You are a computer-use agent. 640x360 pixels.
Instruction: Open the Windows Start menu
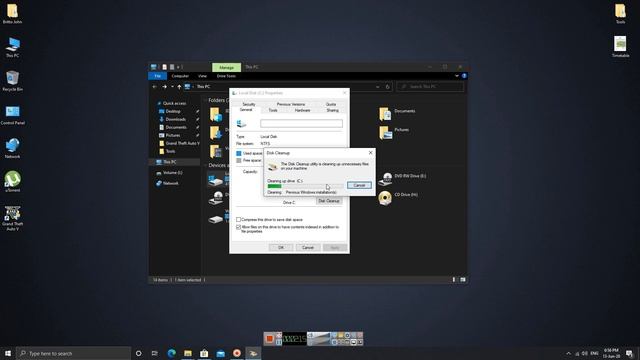[8, 353]
